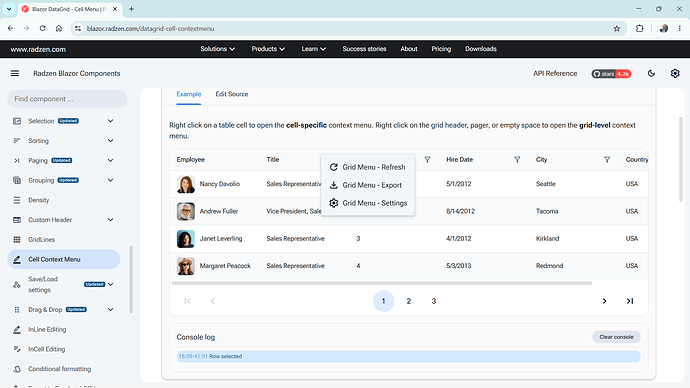
Task: Click the Conditional formatting sidebar icon
Action: [17, 369]
